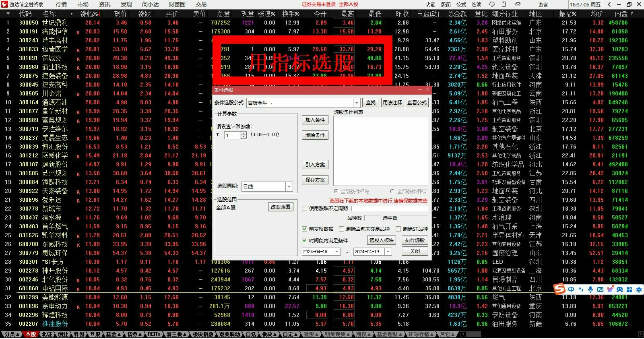644x339 pixels.
Task: Open end date 2024-04-19 dropdown arrow
Action: point(388,252)
